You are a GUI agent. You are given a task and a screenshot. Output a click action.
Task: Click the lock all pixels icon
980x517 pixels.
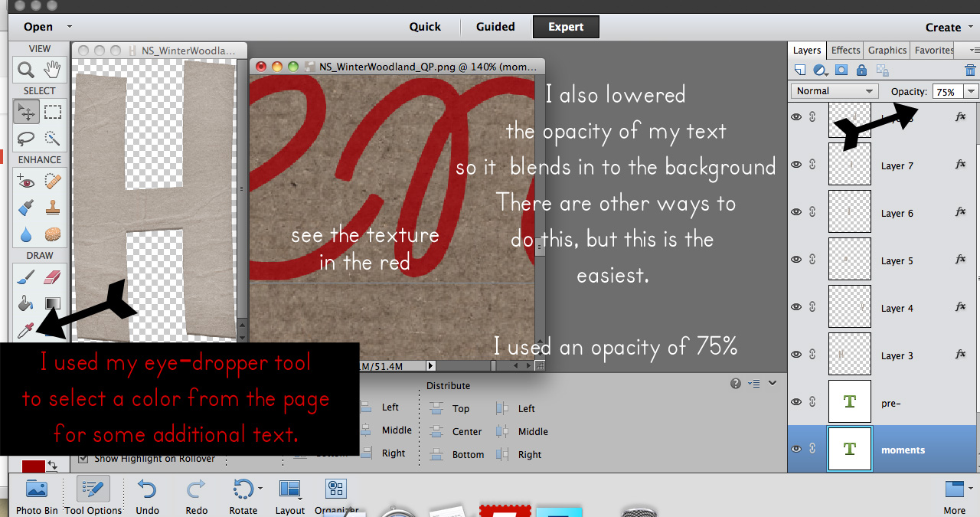[x=861, y=70]
